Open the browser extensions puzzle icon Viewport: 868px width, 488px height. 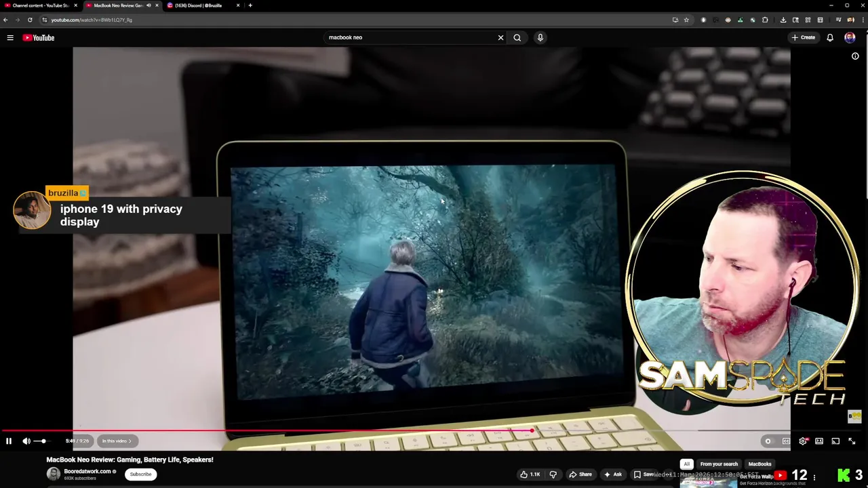click(765, 20)
